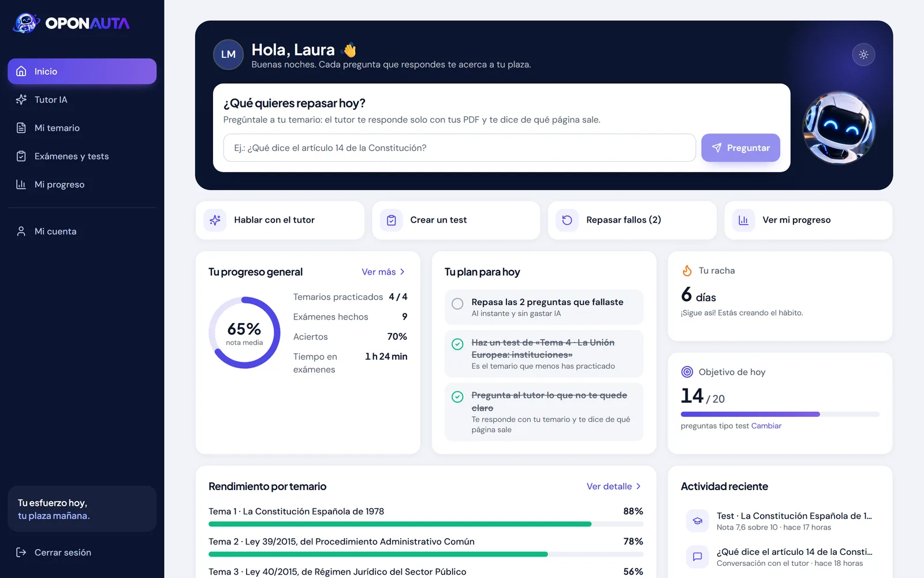The image size is (924, 578).
Task: Click the Repasar fallos refresh icon
Action: [567, 220]
